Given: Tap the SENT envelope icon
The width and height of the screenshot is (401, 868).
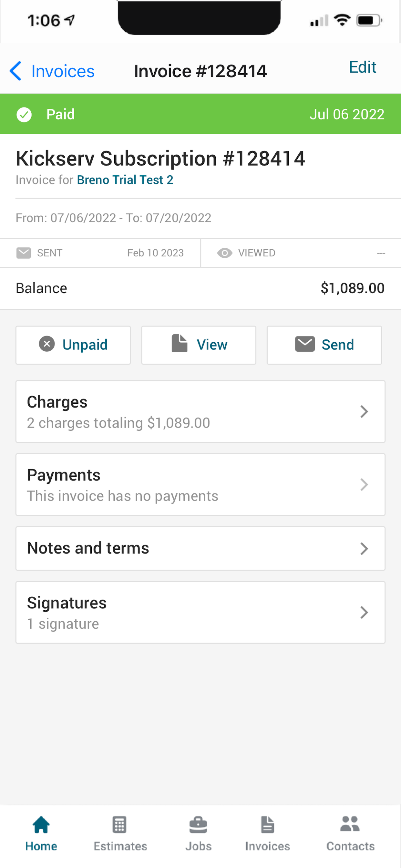Looking at the screenshot, I should (24, 253).
